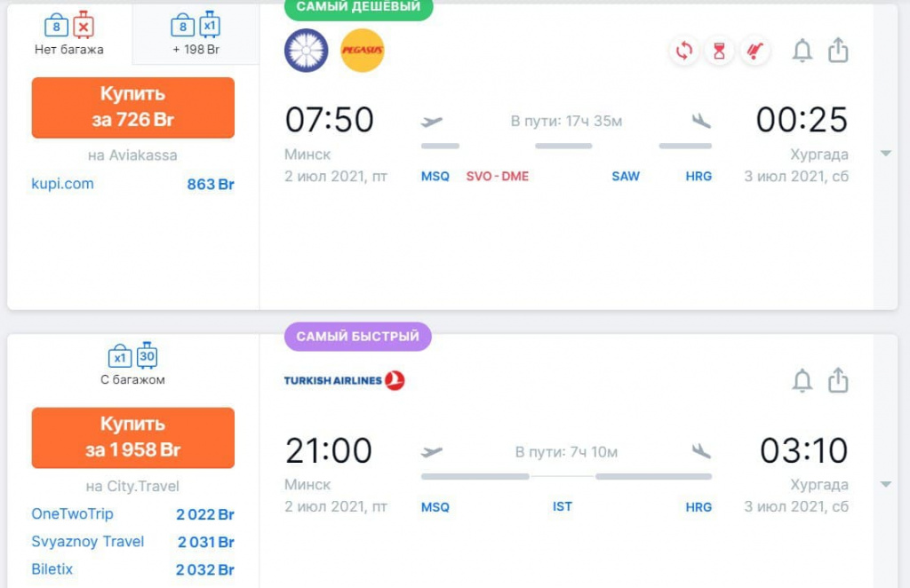Click the bell alert icon on Pegasus flight
This screenshot has height=588, width=910.
point(802,51)
